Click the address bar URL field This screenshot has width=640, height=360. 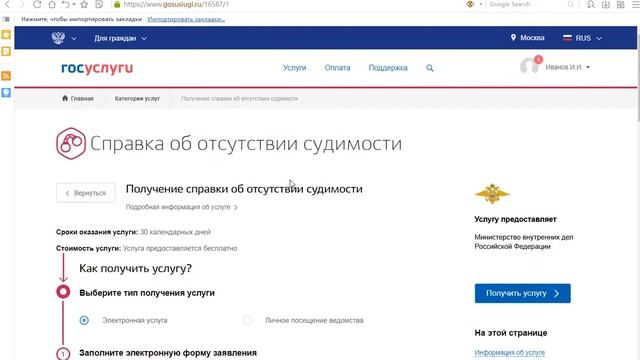click(286, 4)
